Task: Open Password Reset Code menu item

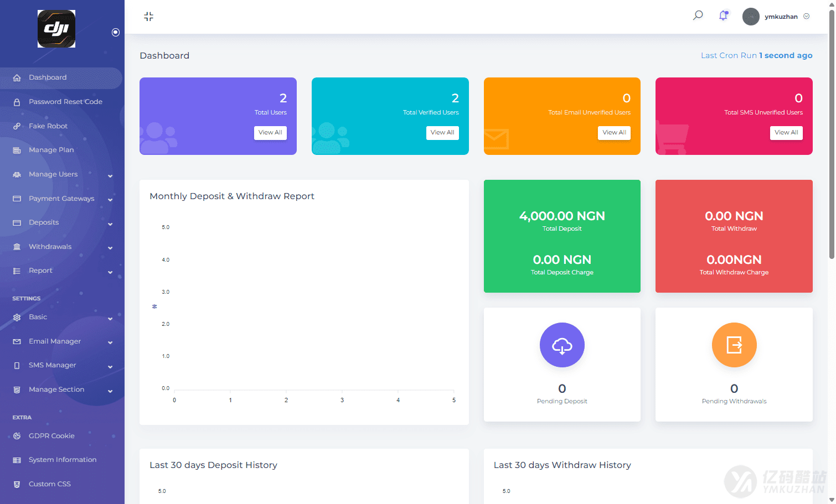Action: (x=65, y=102)
